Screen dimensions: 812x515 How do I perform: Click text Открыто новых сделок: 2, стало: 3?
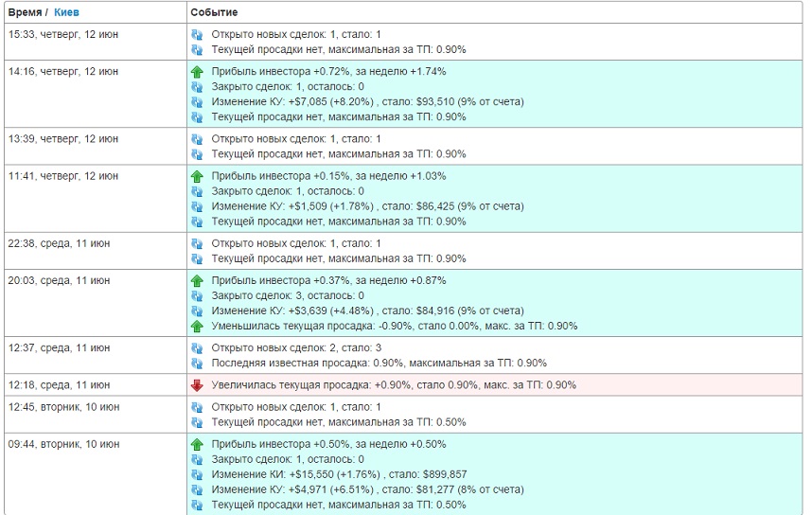tap(297, 348)
